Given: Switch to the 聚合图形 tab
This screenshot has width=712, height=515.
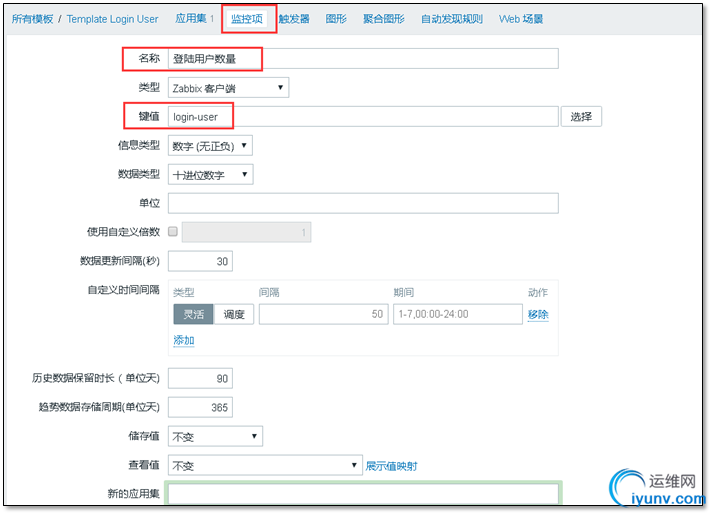Looking at the screenshot, I should click(384, 19).
